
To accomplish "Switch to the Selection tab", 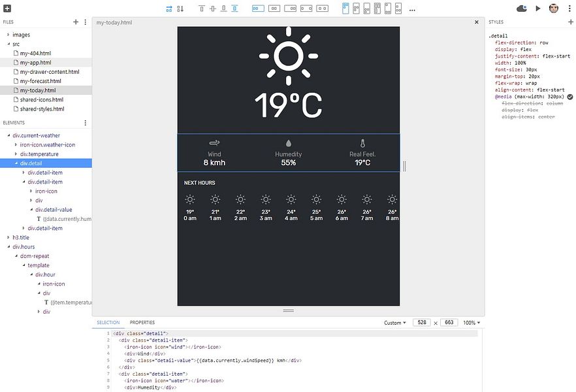I will tap(108, 322).
